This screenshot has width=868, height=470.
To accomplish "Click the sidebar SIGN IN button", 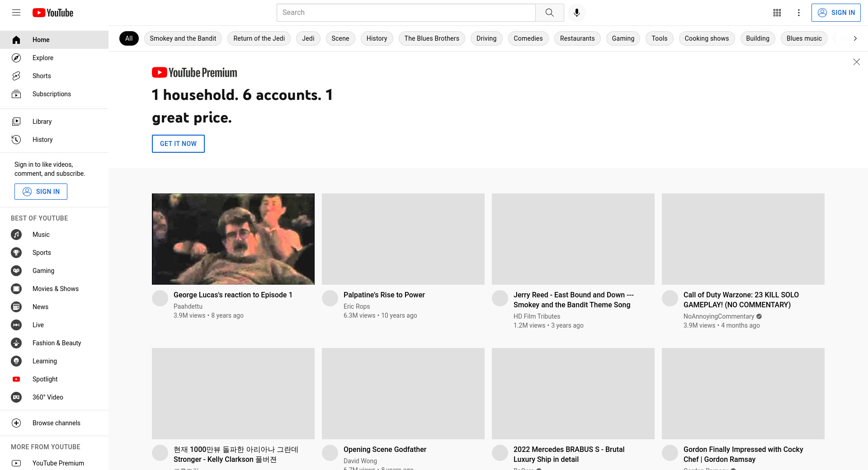I will (x=41, y=192).
